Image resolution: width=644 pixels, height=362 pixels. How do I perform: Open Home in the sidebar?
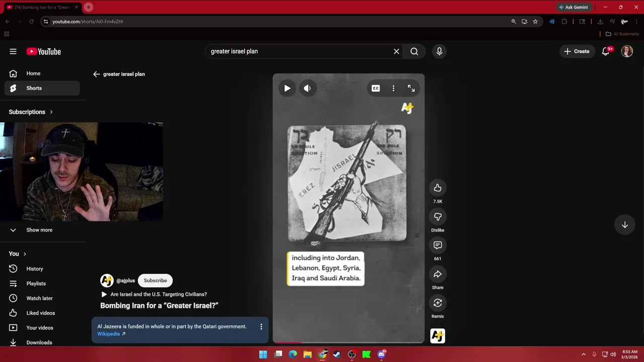point(42,73)
